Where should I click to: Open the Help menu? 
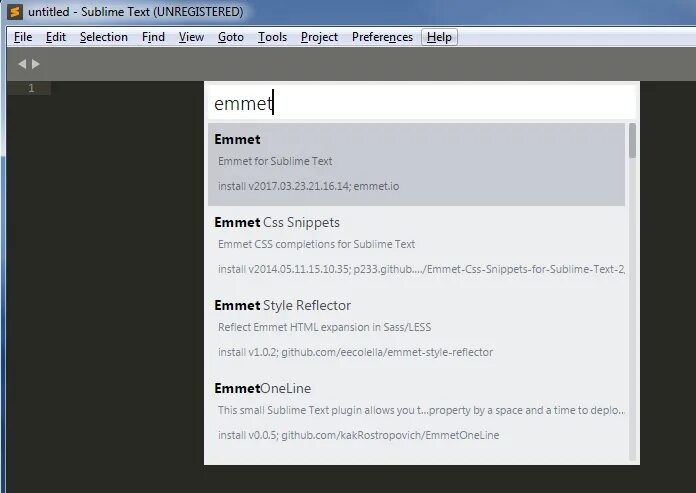coord(439,37)
